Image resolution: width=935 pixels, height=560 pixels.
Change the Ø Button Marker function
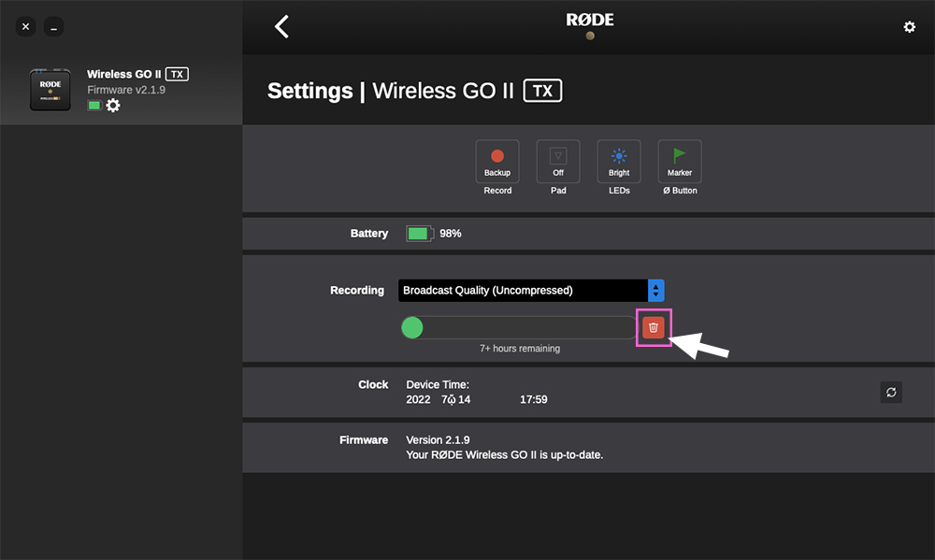680,162
